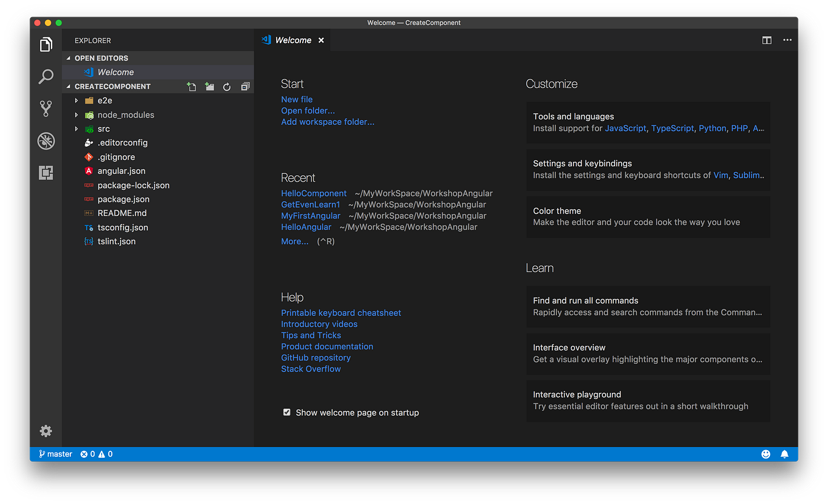Open Notifications with the bell icon
This screenshot has height=504, width=828.
coord(785,454)
